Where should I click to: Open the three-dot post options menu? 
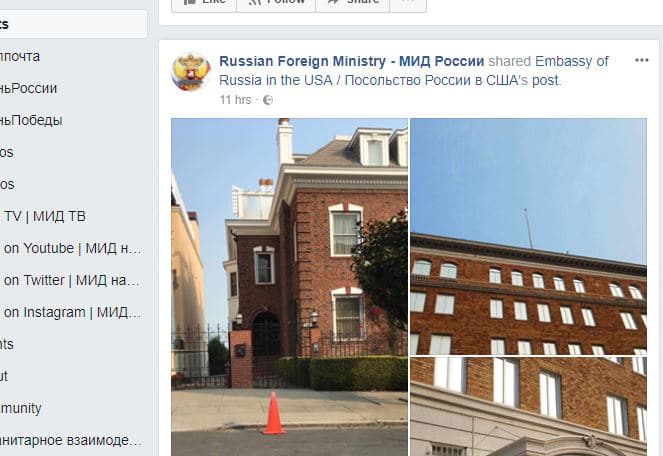pyautogui.click(x=641, y=60)
